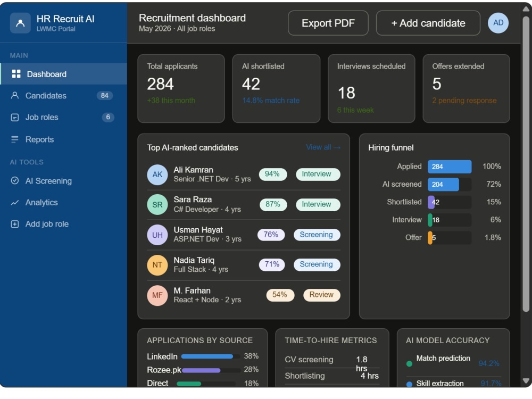The image size is (532, 399).
Task: Click the 'Ali Kamran' candidate name
Action: 194,170
